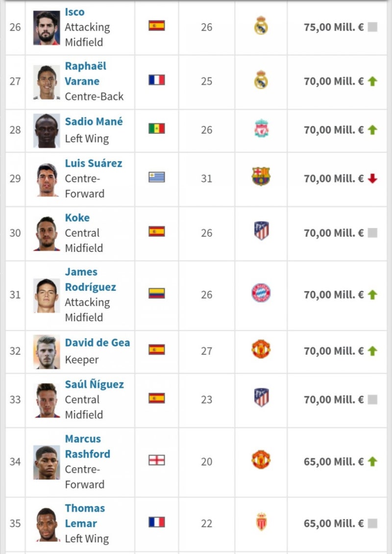Click David de Gea's portrait photo
This screenshot has width=392, height=554.
click(47, 352)
